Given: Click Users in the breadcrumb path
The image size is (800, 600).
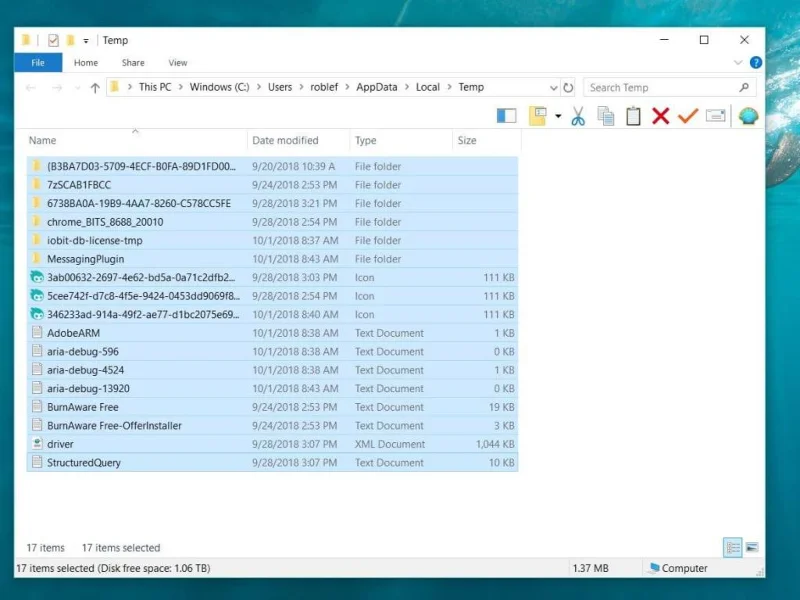Looking at the screenshot, I should (x=280, y=87).
